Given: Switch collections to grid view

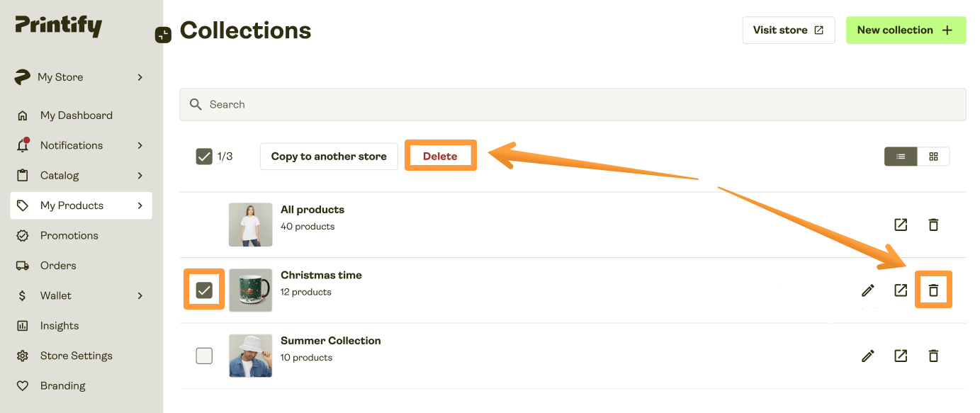Looking at the screenshot, I should pos(933,156).
